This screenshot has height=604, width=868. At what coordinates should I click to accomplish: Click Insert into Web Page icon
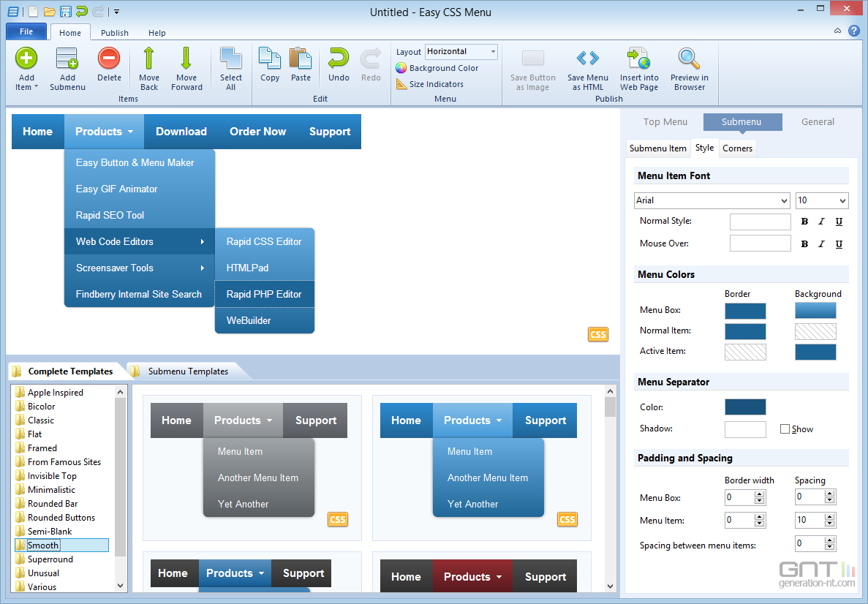638,59
